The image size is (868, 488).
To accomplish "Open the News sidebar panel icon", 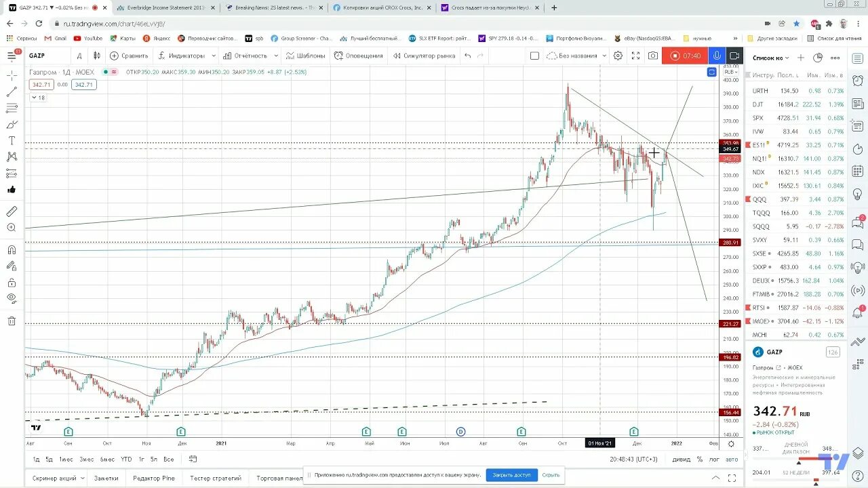I will pyautogui.click(x=857, y=105).
